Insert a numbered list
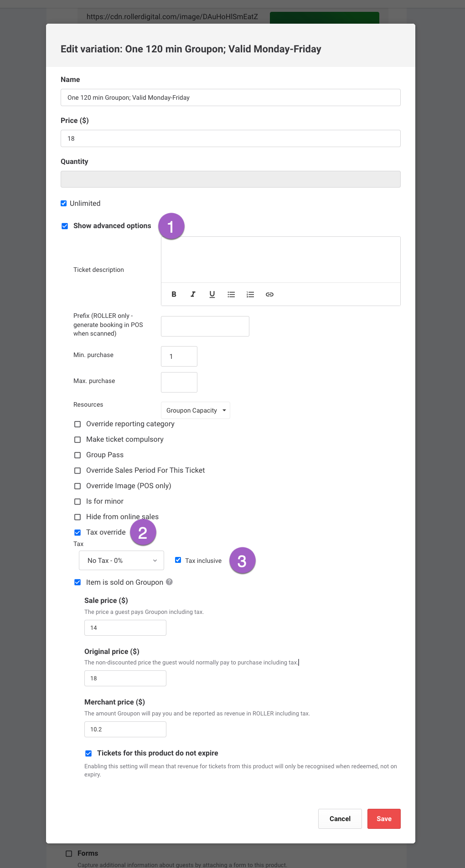This screenshot has width=465, height=868. 250,294
